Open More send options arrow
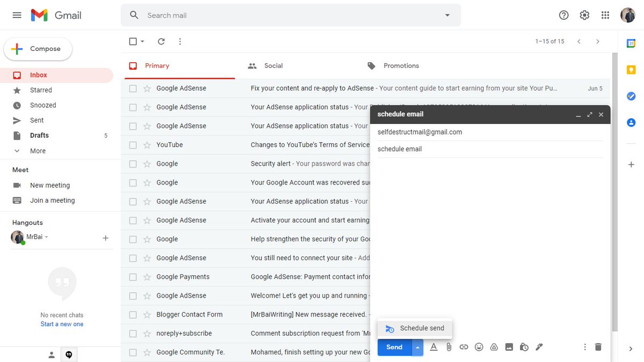This screenshot has height=362, width=644. pos(418,347)
